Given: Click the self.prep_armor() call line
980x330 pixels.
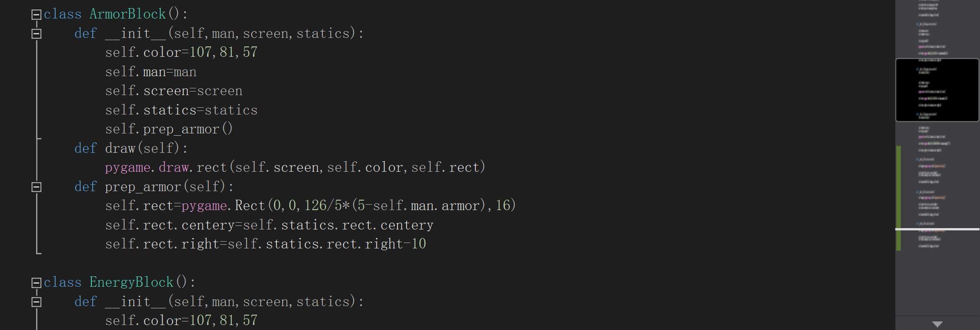Looking at the screenshot, I should [x=169, y=129].
